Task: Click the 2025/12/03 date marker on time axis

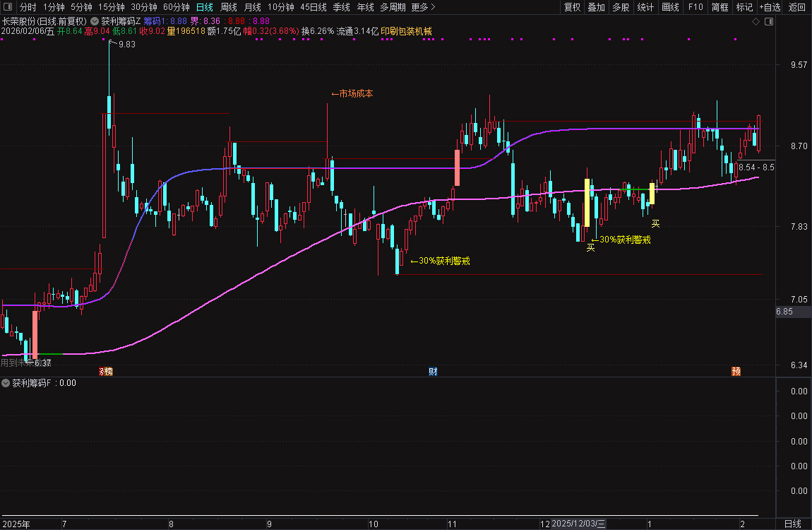Action: pyautogui.click(x=578, y=524)
